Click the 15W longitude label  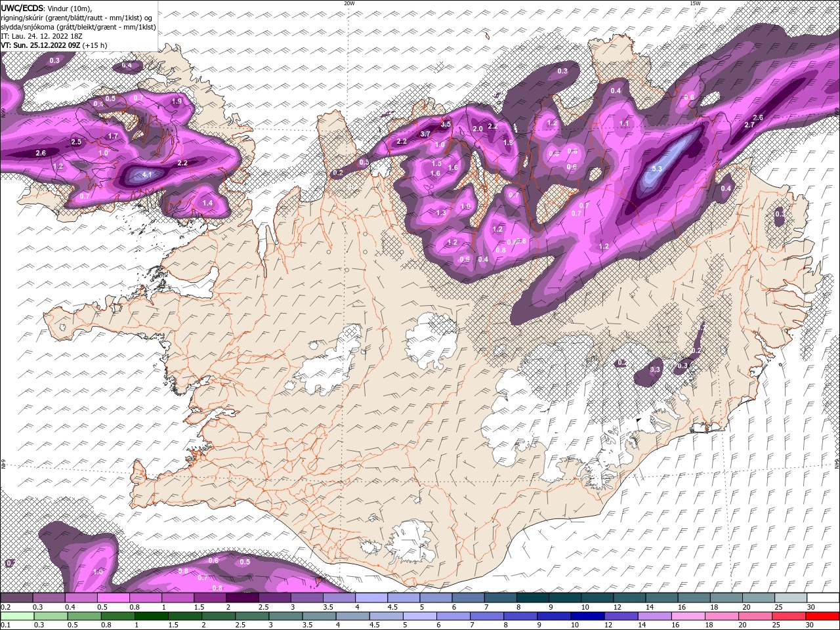[694, 3]
